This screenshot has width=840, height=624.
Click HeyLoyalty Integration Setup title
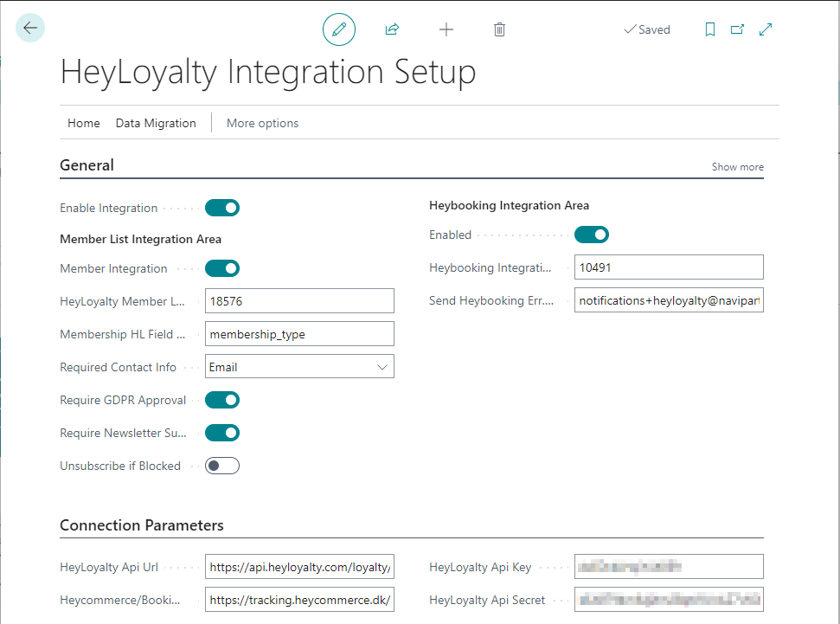click(x=268, y=72)
